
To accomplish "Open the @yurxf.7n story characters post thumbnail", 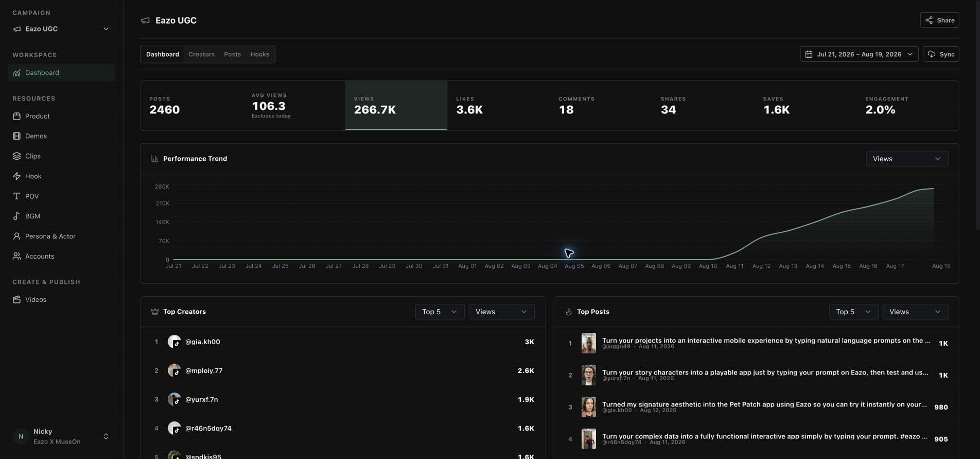I will coord(588,375).
